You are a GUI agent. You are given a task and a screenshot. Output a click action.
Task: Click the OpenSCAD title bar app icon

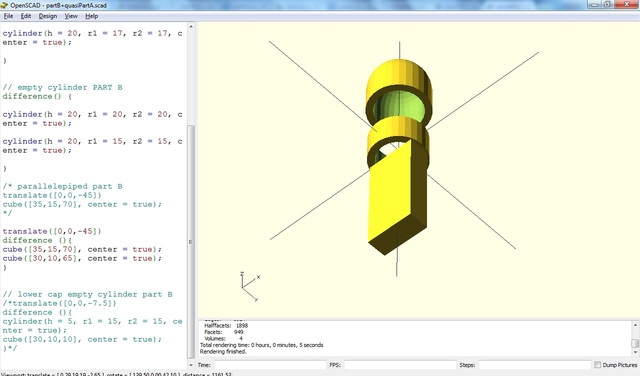pyautogui.click(x=4, y=5)
